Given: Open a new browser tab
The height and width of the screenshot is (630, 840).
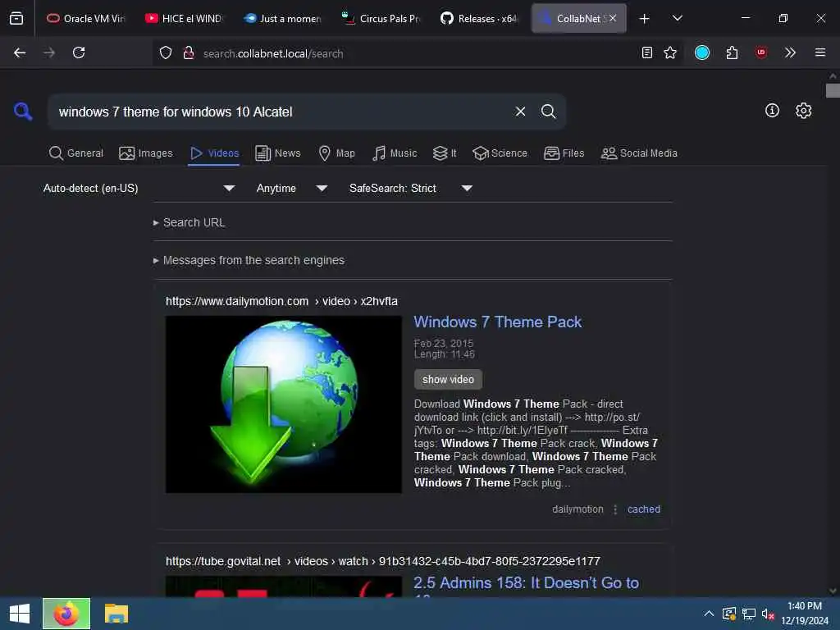Looking at the screenshot, I should coord(645,18).
